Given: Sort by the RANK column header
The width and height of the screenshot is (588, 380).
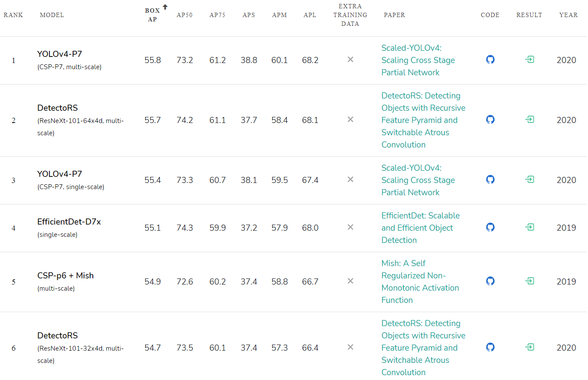Looking at the screenshot, I should coord(13,15).
